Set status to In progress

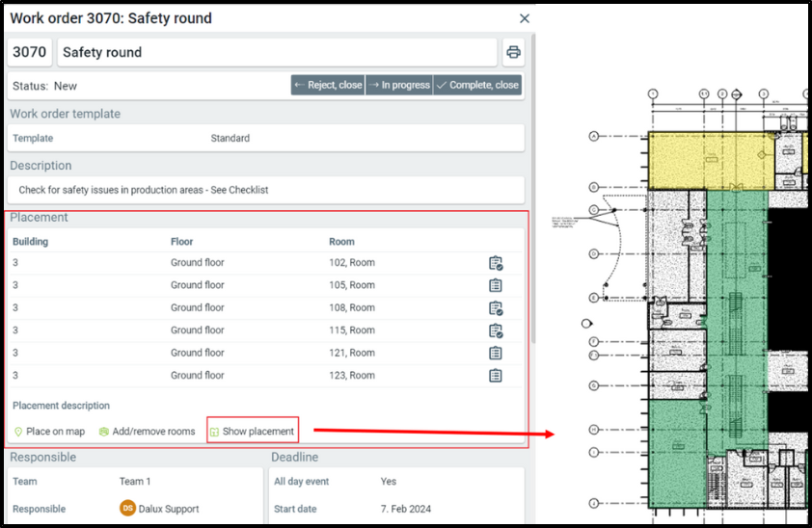coord(400,85)
